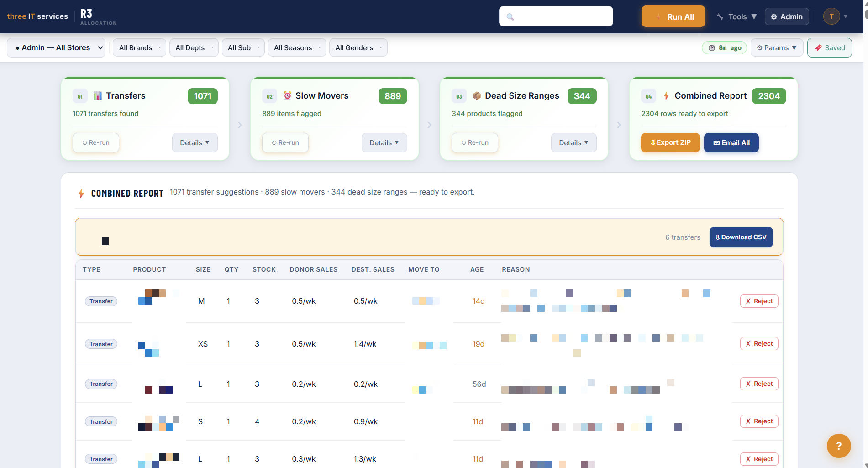
Task: Click the PRODUCT column header
Action: [149, 269]
